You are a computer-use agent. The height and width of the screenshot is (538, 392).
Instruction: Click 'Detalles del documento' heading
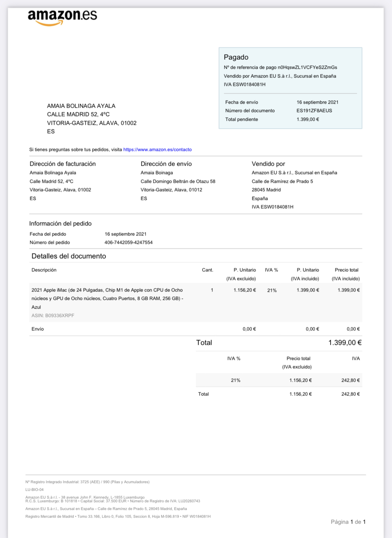pyautogui.click(x=69, y=256)
